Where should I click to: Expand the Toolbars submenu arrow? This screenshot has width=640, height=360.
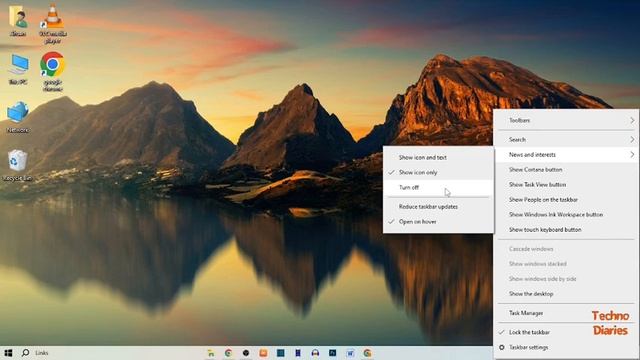[x=632, y=120]
